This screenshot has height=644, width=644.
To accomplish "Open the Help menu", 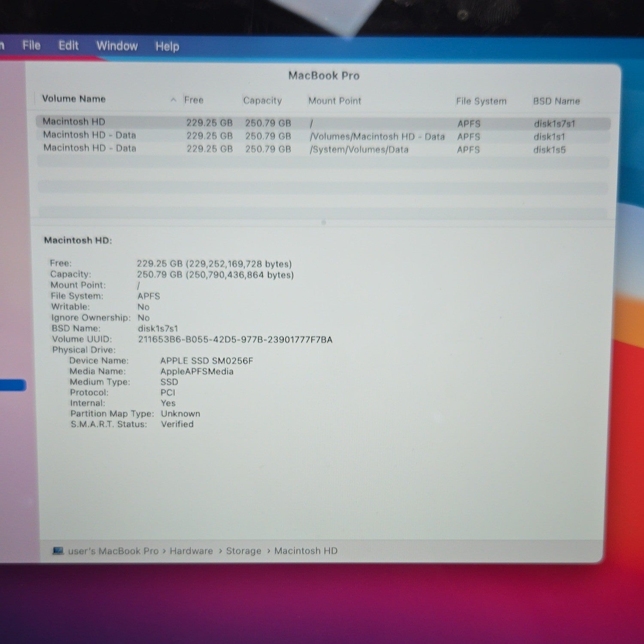I will pyautogui.click(x=167, y=46).
